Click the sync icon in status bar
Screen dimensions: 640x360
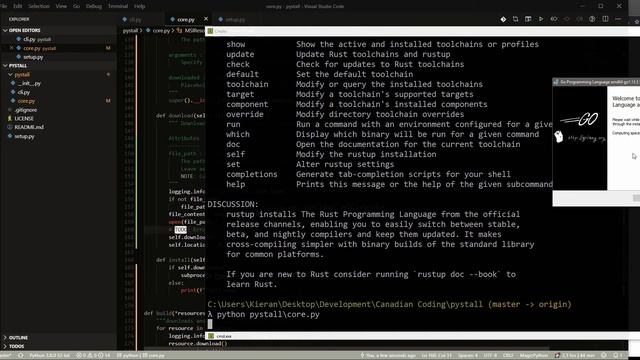tap(20, 355)
